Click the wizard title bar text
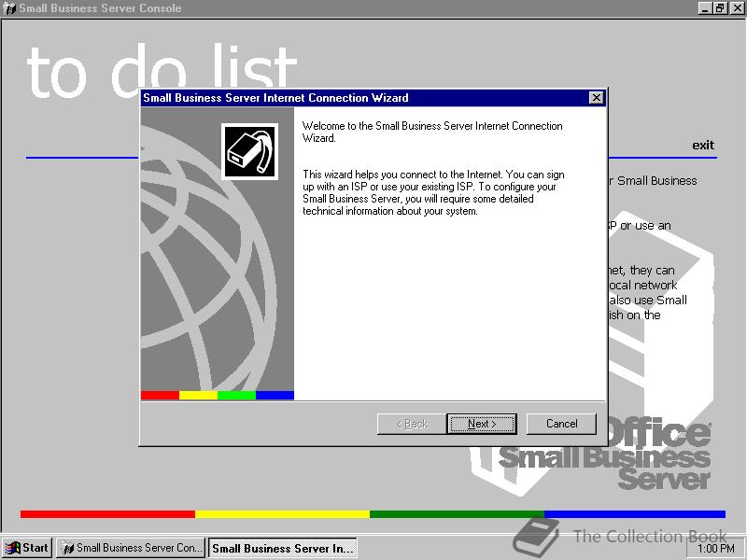The image size is (747, 560). click(x=275, y=98)
